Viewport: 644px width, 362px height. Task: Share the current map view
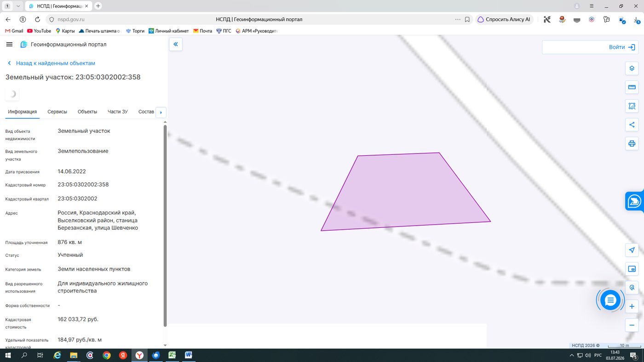point(632,125)
